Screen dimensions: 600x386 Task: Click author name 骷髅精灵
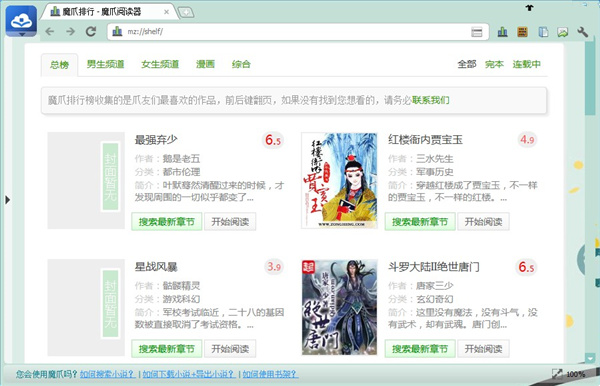pyautogui.click(x=181, y=285)
